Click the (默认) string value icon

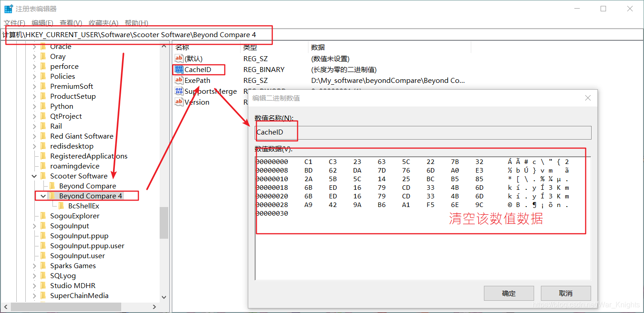pos(179,58)
